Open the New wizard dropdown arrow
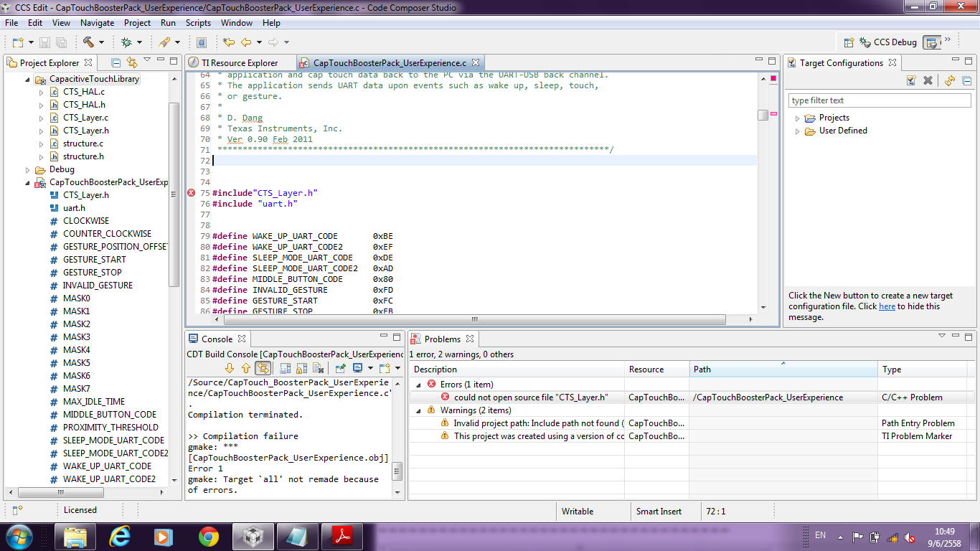 coord(31,43)
